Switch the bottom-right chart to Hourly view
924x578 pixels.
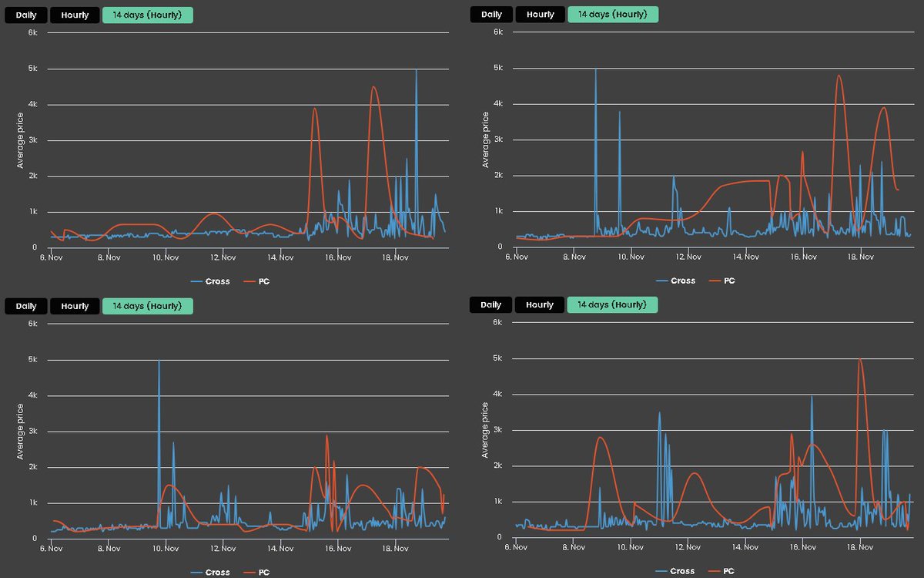click(x=539, y=304)
